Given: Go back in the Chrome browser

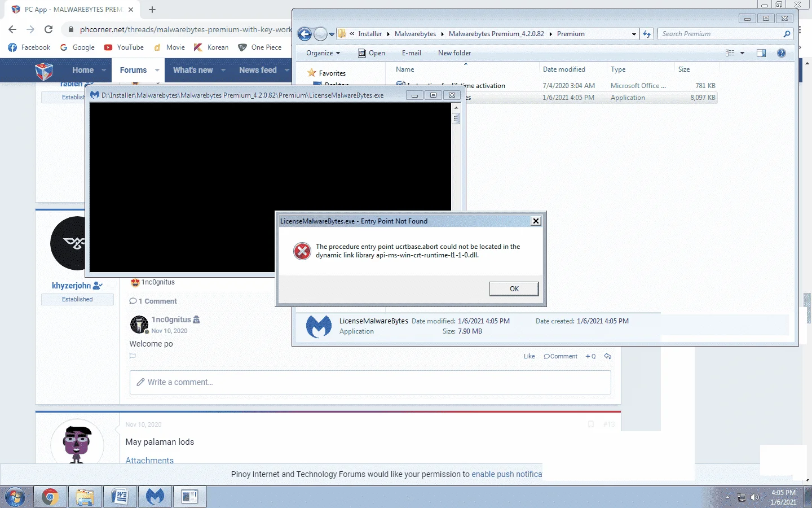Looking at the screenshot, I should pyautogui.click(x=12, y=29).
